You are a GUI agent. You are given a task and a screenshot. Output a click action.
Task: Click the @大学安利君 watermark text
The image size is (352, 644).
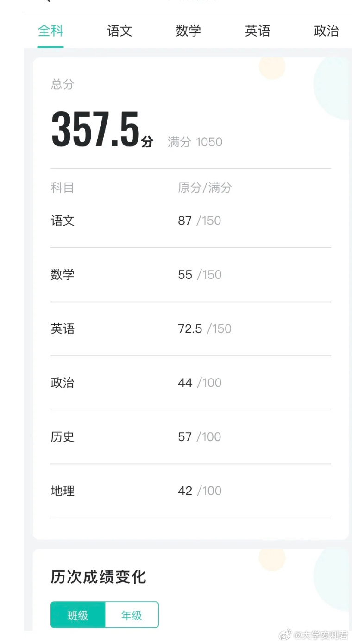tap(321, 635)
